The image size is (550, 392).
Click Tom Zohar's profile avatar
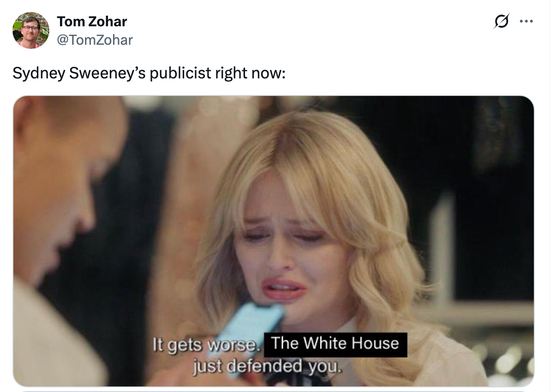coord(31,30)
